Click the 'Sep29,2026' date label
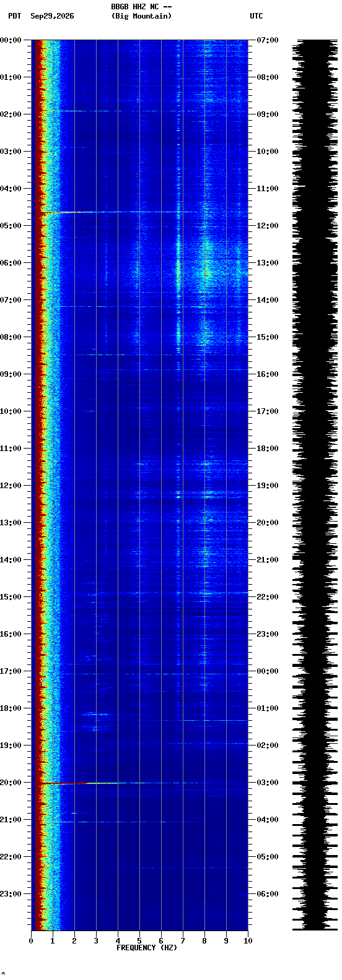The width and height of the screenshot is (342, 980). click(52, 16)
